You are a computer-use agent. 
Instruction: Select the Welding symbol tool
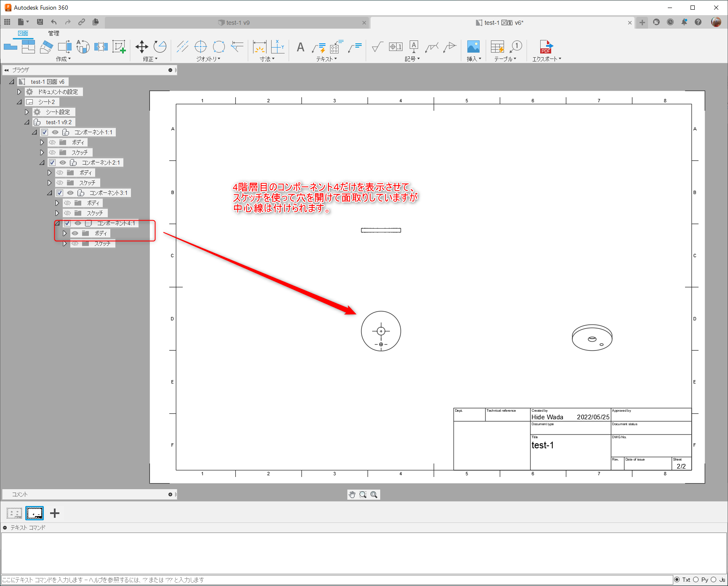[432, 47]
